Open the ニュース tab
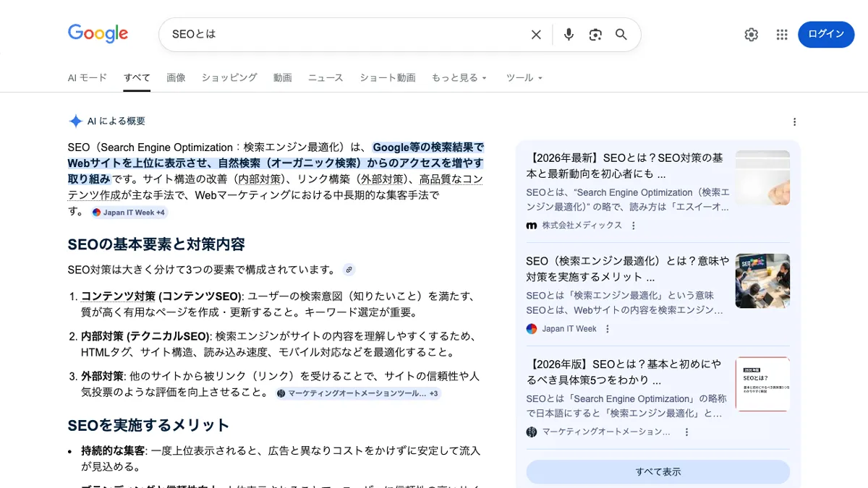 (325, 77)
